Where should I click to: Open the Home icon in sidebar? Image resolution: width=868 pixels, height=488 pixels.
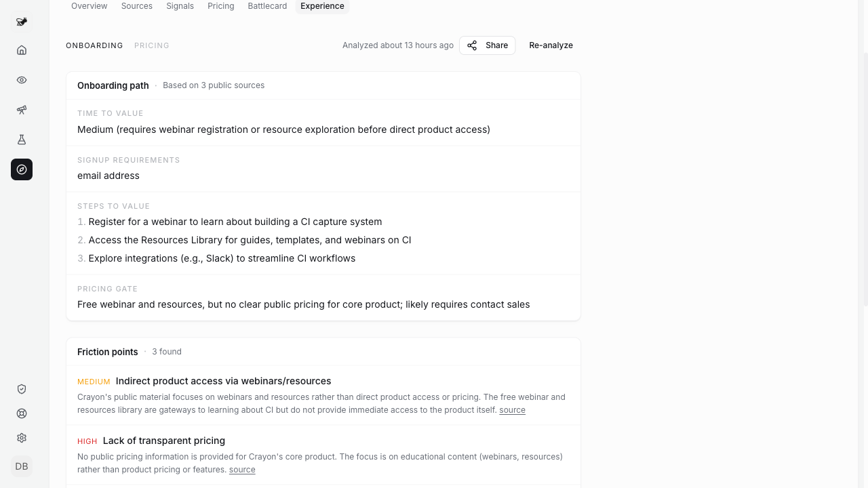[22, 50]
